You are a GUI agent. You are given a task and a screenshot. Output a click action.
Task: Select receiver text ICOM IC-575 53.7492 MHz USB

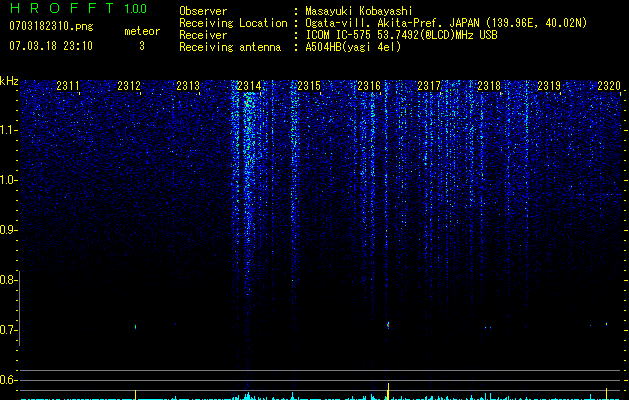pos(401,35)
